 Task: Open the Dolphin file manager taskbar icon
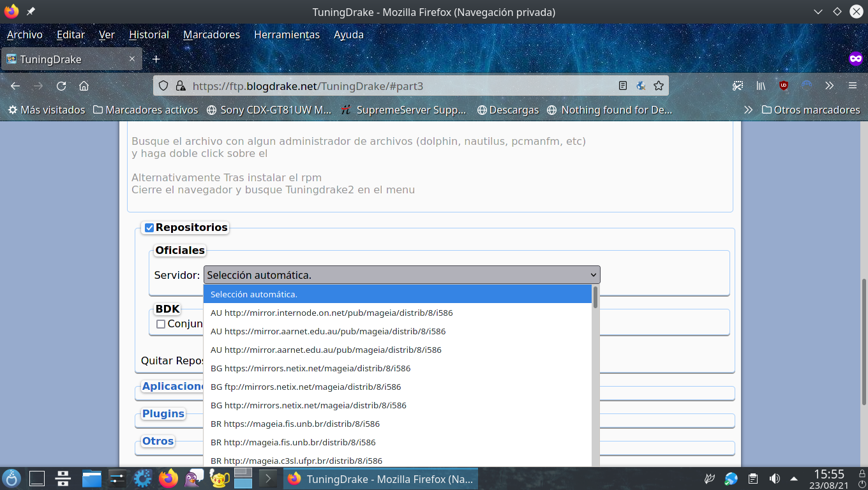tap(92, 479)
